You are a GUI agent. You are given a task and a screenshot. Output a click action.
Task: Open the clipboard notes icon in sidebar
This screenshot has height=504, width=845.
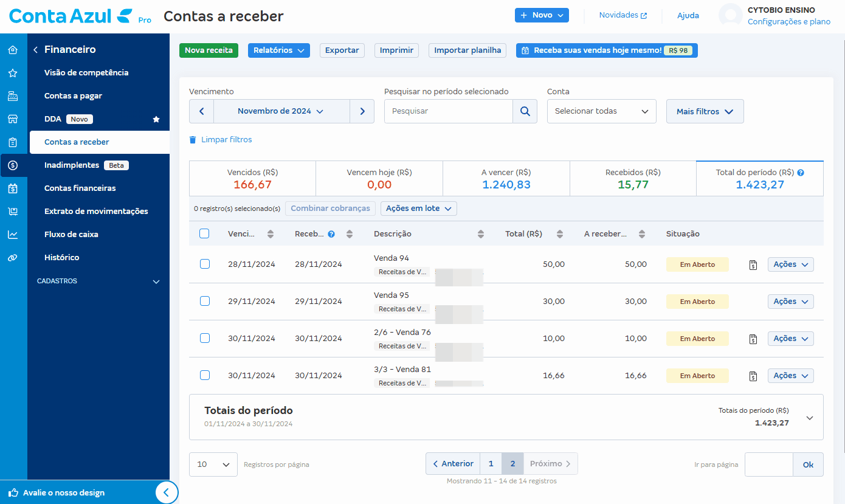tap(13, 142)
